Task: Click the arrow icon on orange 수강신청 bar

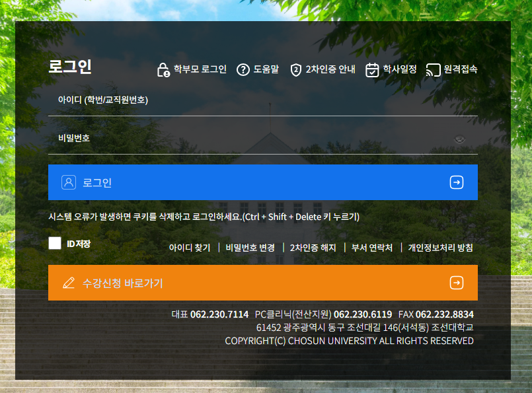Action: coord(456,283)
